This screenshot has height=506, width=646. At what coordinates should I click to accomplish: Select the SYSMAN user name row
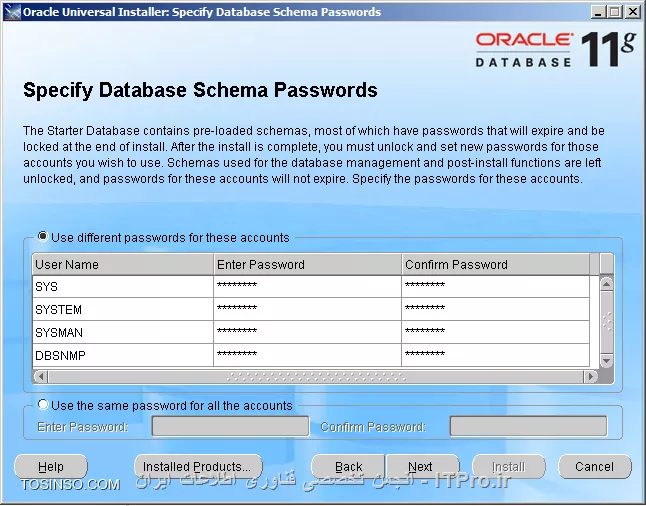[x=123, y=332]
